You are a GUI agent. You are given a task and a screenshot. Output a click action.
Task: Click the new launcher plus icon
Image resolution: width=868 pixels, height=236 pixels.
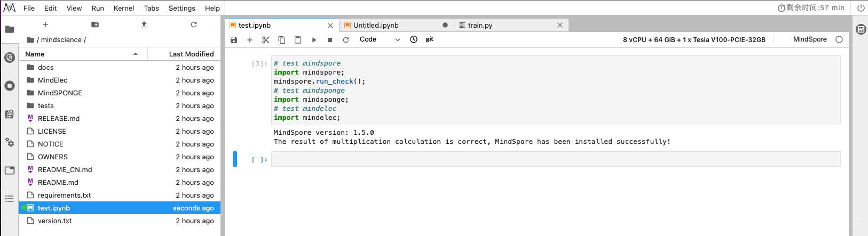click(45, 25)
